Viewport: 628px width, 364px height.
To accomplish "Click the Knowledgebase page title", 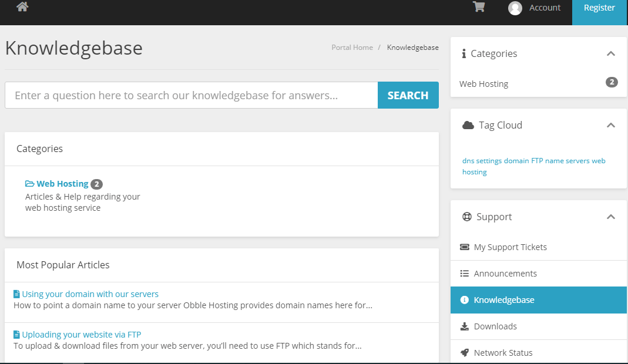I will (x=73, y=48).
